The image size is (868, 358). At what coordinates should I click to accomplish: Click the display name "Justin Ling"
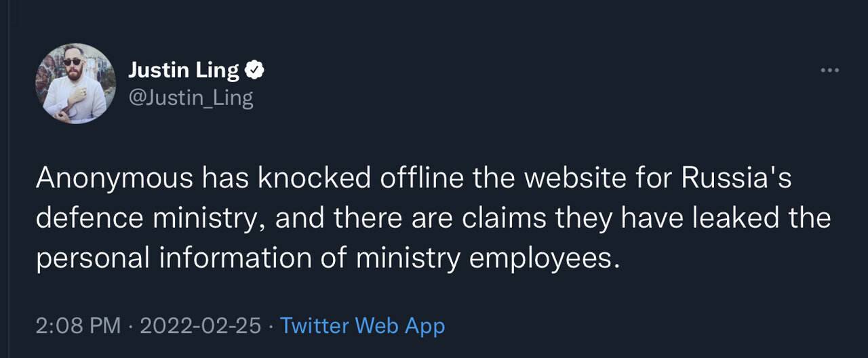tap(183, 70)
